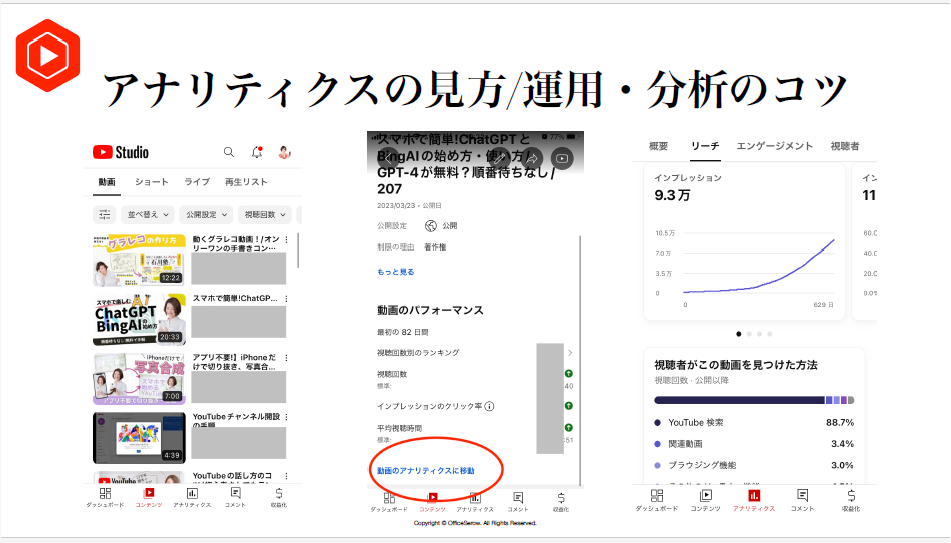Click the 88.7% value for YouTube 検索

click(x=840, y=422)
